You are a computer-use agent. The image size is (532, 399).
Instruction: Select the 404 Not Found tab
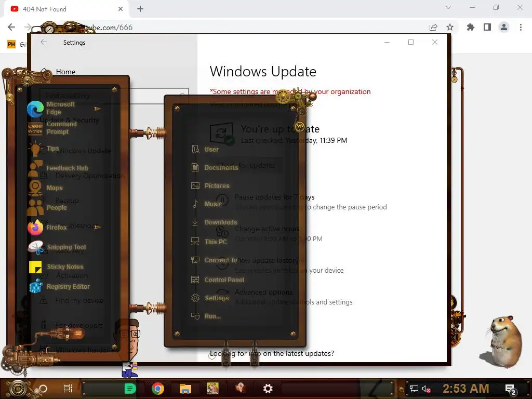pyautogui.click(x=66, y=9)
